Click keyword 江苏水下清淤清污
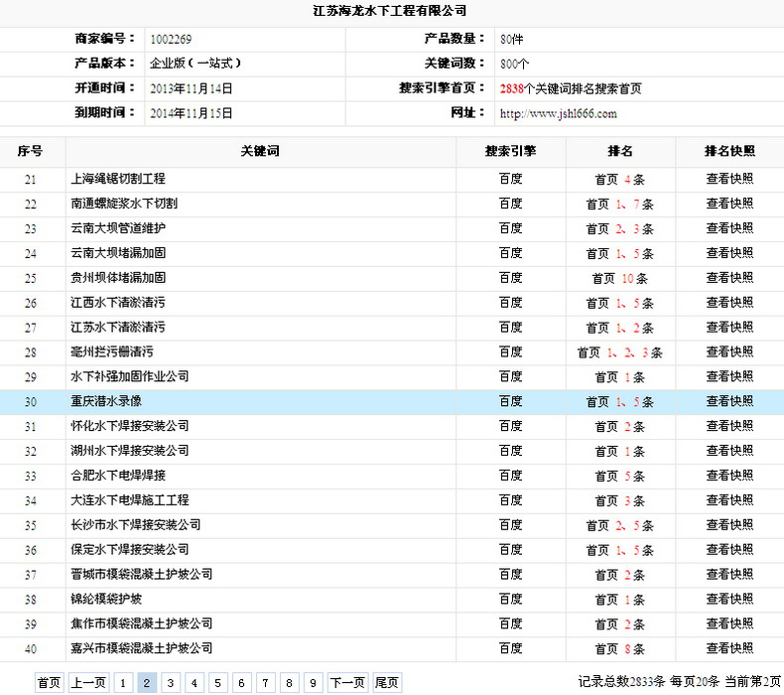Screen dimensions: 784x695 (118, 328)
